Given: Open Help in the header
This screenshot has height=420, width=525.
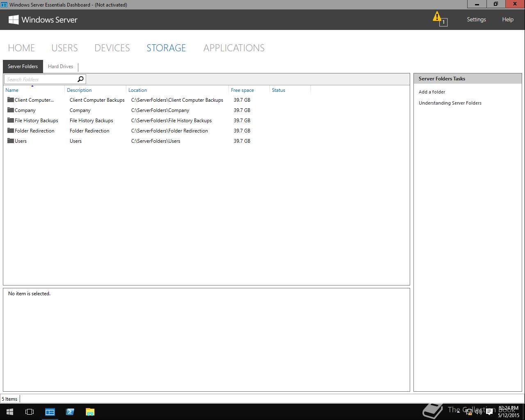Looking at the screenshot, I should [x=508, y=19].
